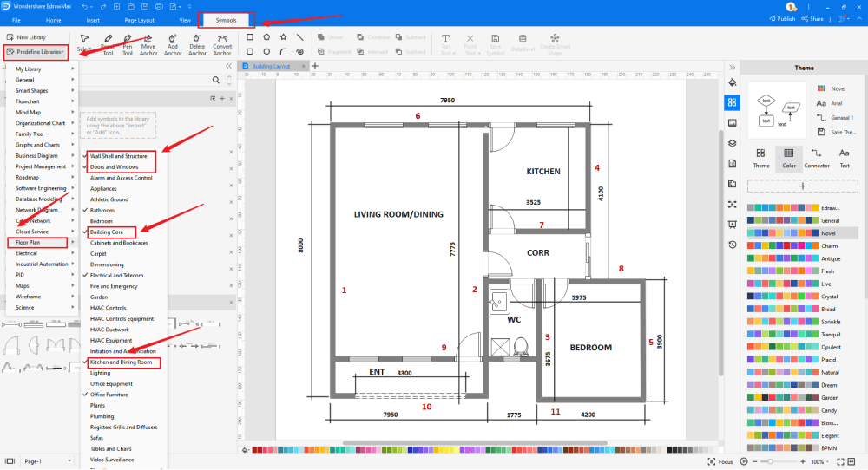Viewport: 868px width, 470px height.
Task: Click Save Theme button
Action: [837, 132]
